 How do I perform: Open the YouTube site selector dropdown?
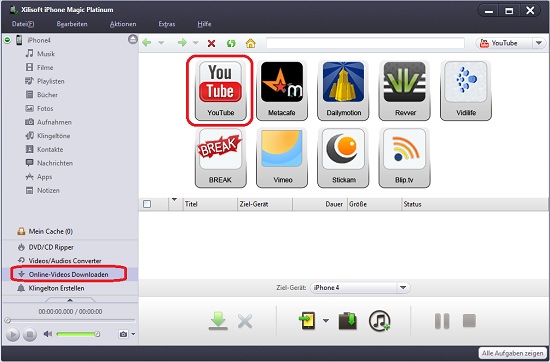539,43
